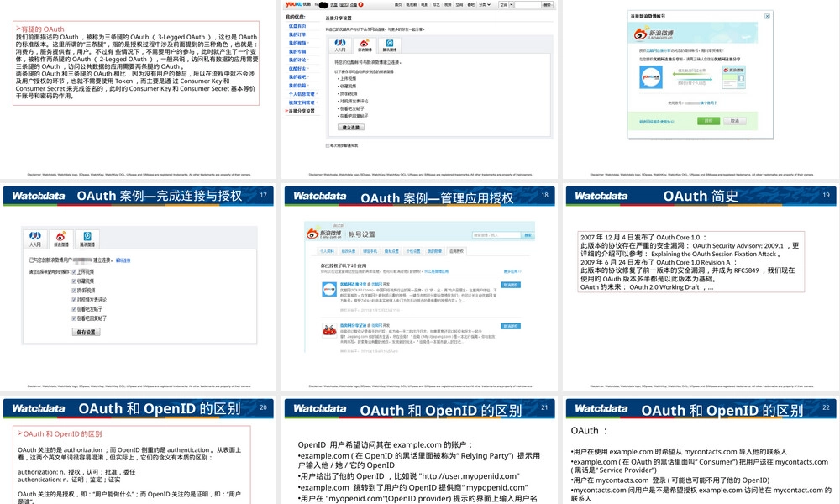Close the Sina Weibo connection dialog with the X
Viewport: 840px width, 504px height.
[767, 17]
